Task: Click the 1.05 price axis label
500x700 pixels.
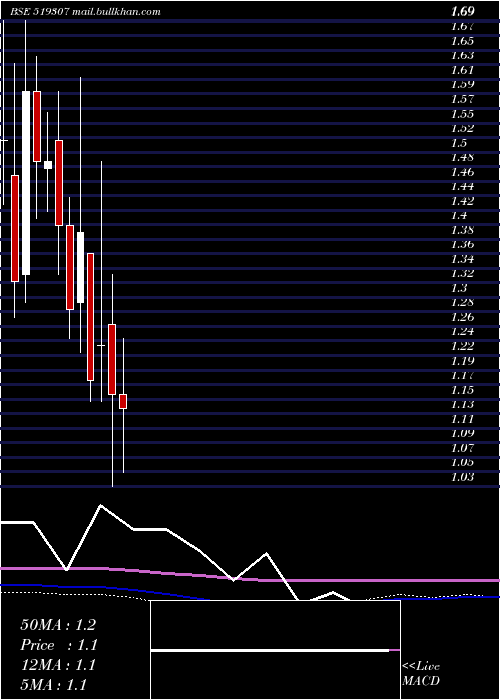Action: tap(462, 462)
